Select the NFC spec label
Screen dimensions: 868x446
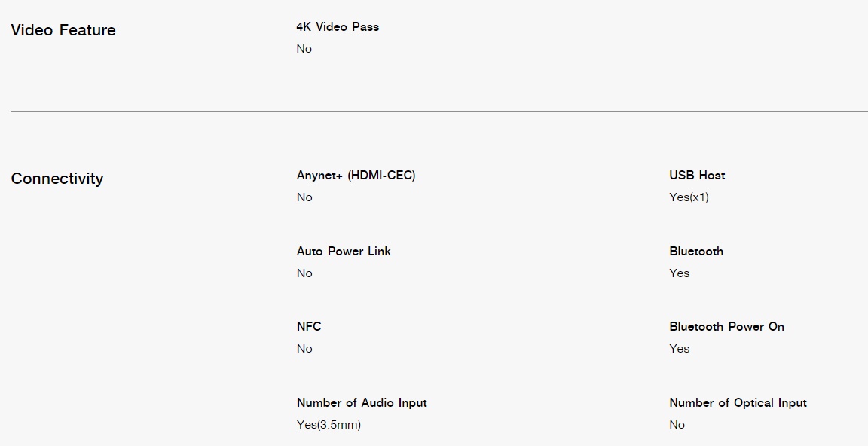(x=309, y=326)
